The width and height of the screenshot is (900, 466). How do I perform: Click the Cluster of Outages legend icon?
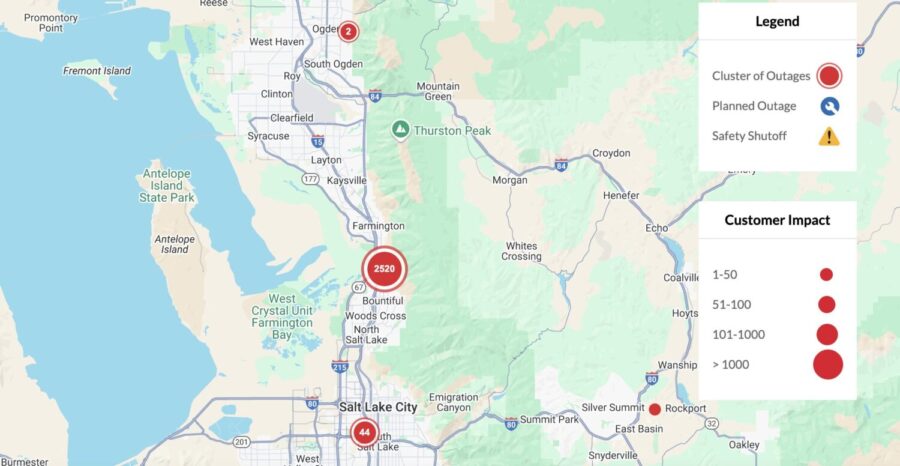[x=828, y=76]
